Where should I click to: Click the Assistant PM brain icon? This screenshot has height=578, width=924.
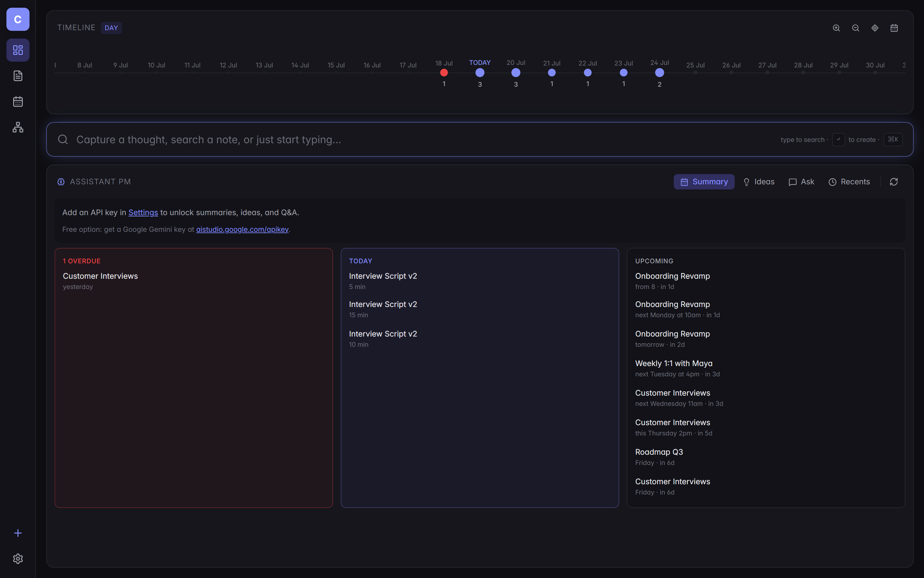coord(61,182)
